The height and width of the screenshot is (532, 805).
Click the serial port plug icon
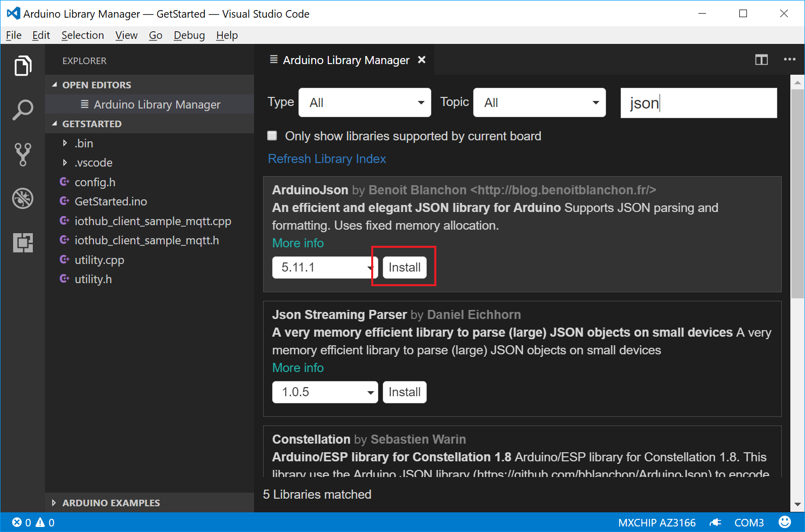click(715, 522)
